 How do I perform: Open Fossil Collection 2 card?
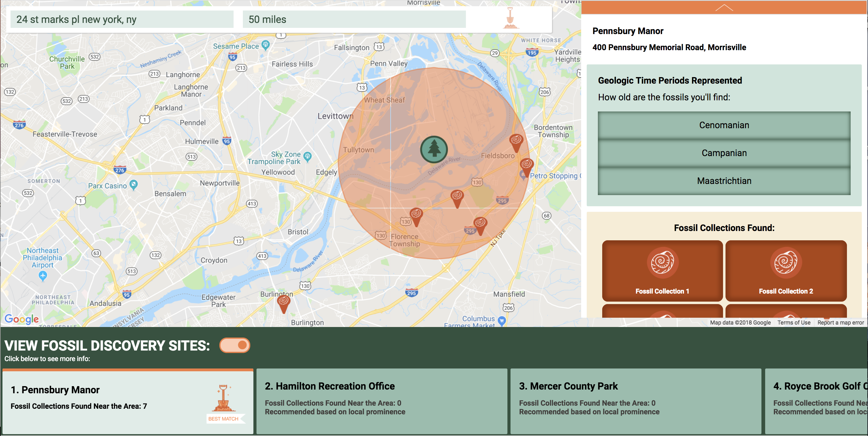click(x=786, y=271)
